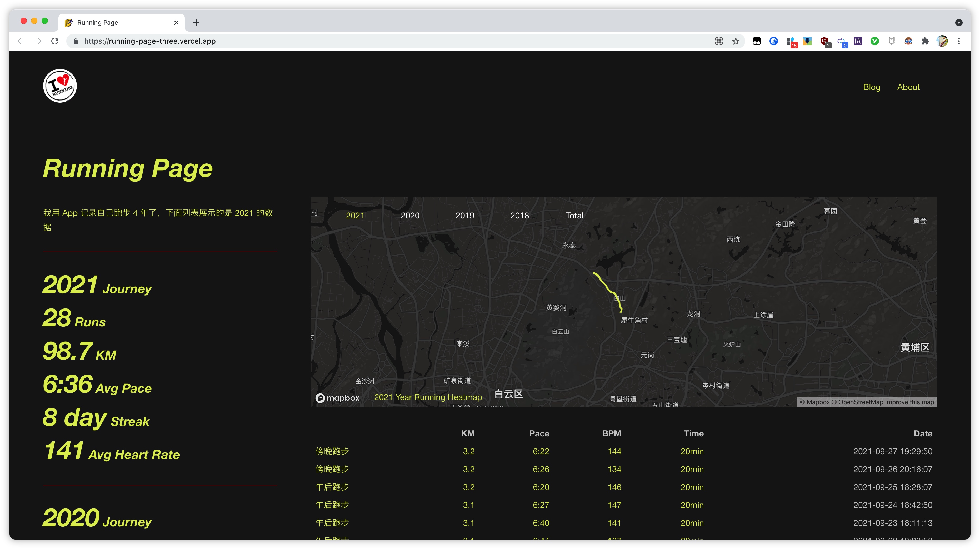
Task: Click the I Love Running logo
Action: pyautogui.click(x=60, y=86)
